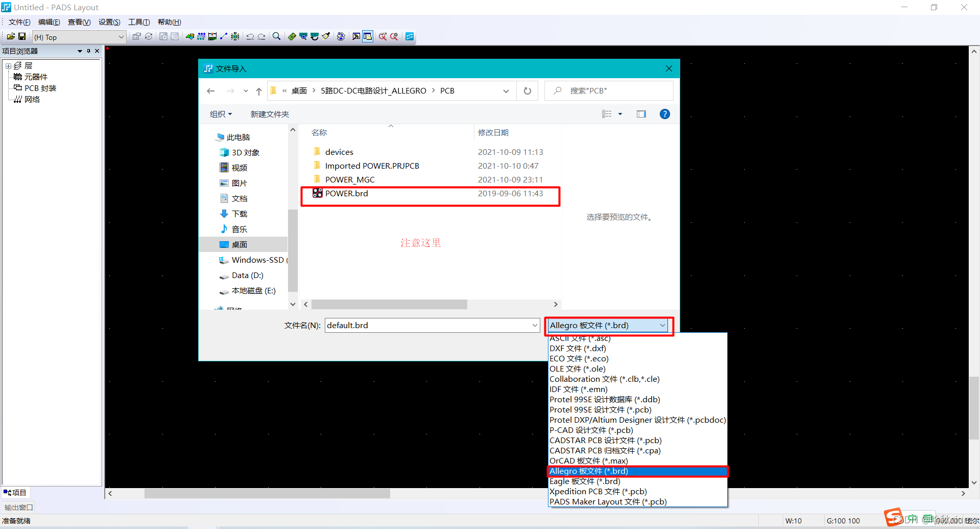Click the blue help icon
The width and height of the screenshot is (980, 529).
[664, 114]
